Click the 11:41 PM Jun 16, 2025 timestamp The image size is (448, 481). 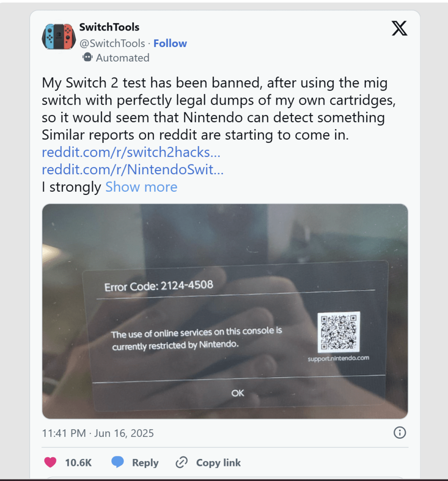(x=98, y=433)
